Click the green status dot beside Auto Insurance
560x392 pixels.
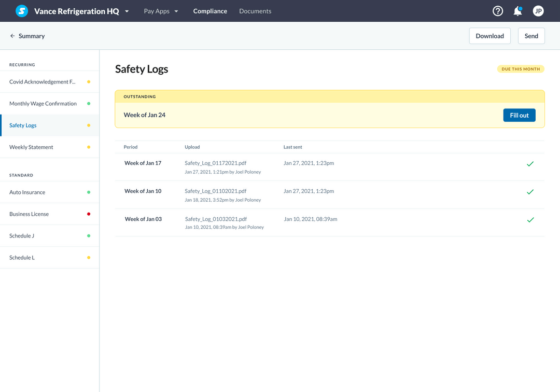click(x=88, y=192)
